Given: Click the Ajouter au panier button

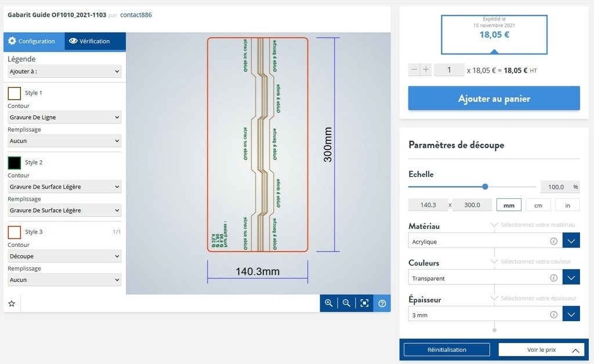Looking at the screenshot, I should 494,99.
